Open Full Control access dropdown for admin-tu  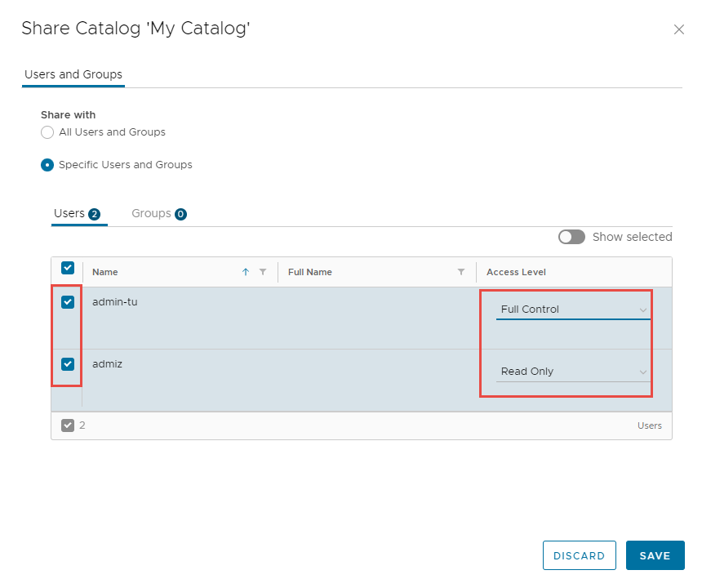(573, 310)
